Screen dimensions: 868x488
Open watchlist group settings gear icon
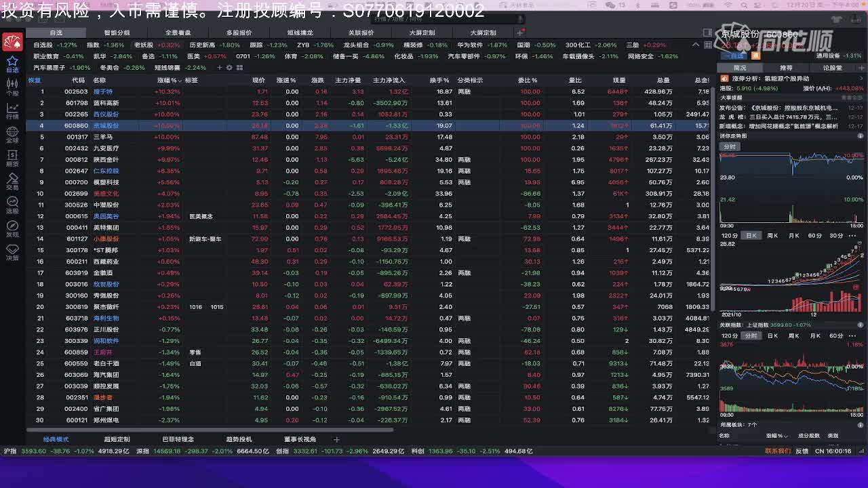click(x=229, y=68)
